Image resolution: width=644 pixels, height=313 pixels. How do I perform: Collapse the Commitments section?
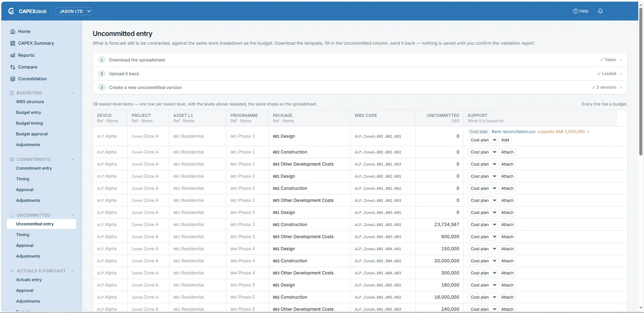click(x=72, y=160)
